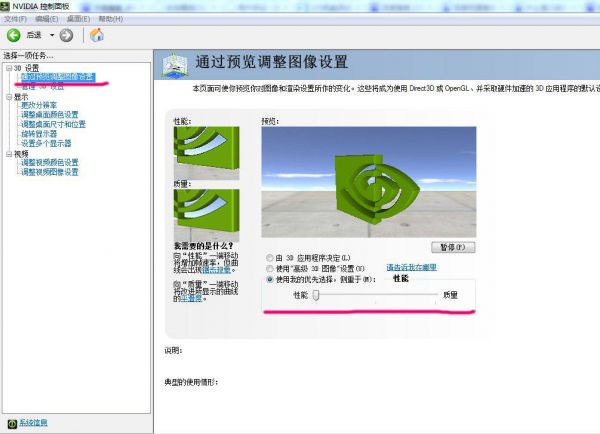This screenshot has width=600, height=434.
Task: Click the system information icon at bottom-left
Action: pyautogui.click(x=11, y=423)
